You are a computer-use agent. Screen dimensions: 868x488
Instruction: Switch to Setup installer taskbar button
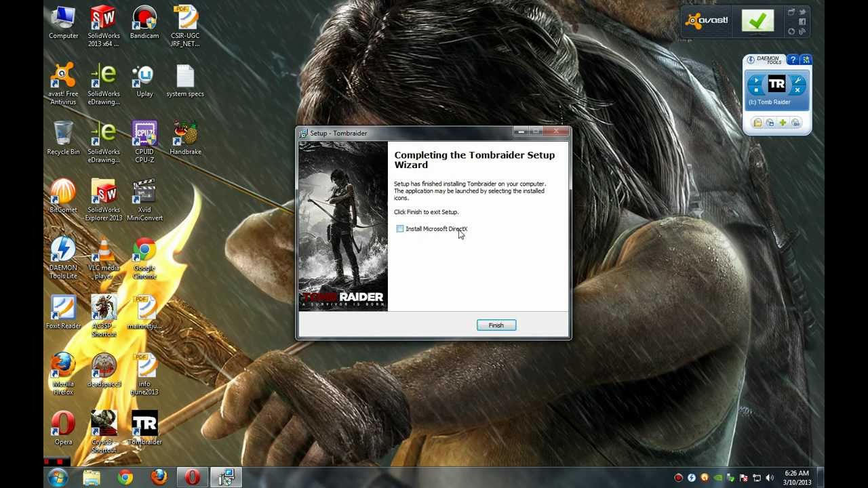point(226,478)
